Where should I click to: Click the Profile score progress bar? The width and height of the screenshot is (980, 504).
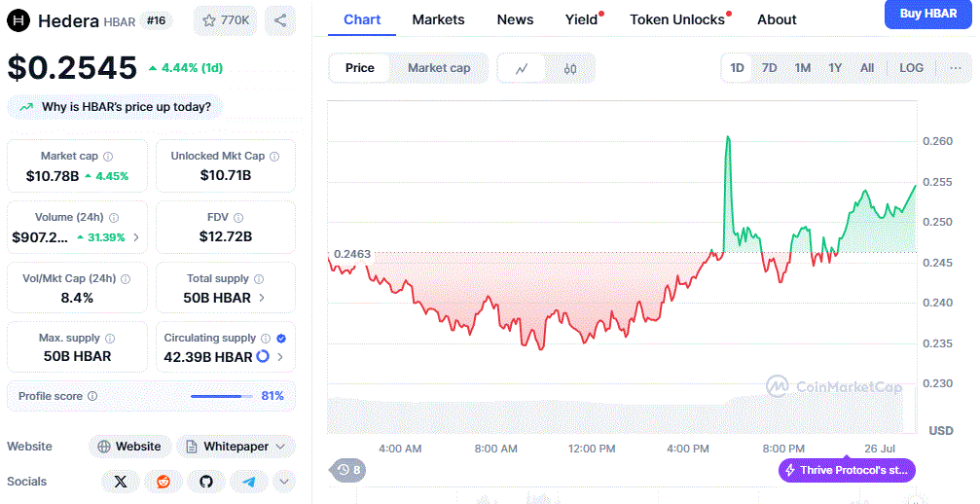tap(222, 396)
